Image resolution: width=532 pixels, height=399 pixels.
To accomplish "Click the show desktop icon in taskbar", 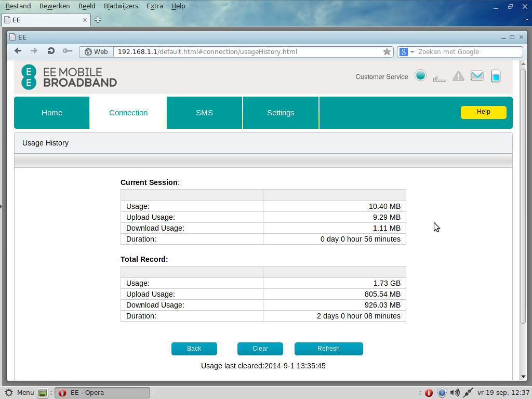I will point(43,393).
